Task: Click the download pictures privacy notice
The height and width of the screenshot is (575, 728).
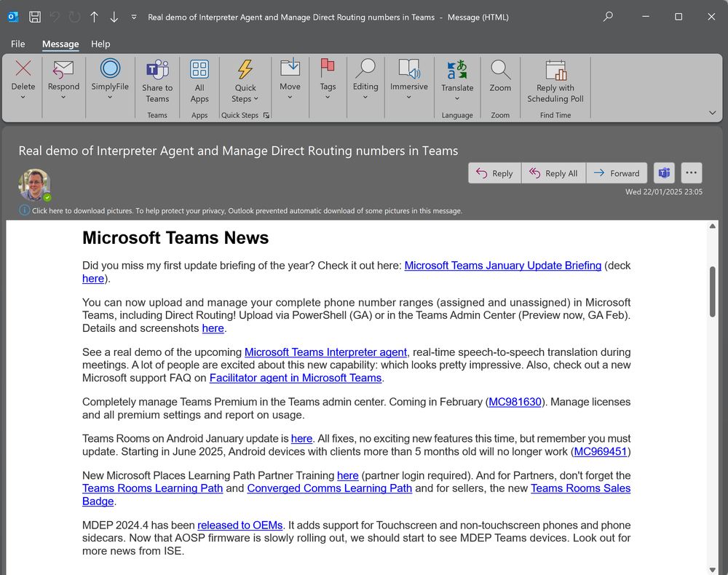Action: pyautogui.click(x=247, y=210)
